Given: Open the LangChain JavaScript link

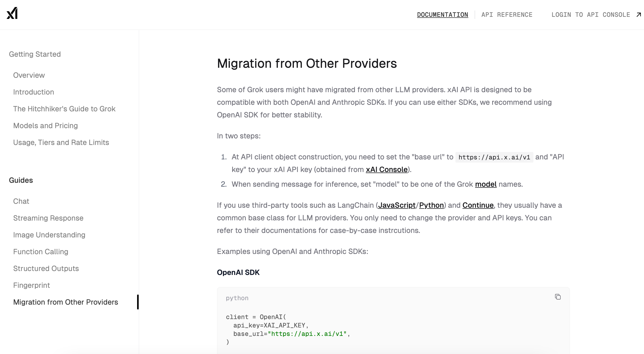Looking at the screenshot, I should click(x=397, y=205).
